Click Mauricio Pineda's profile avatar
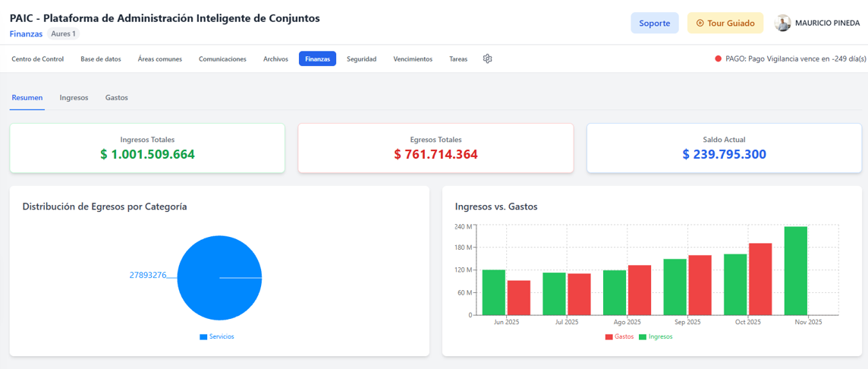This screenshot has width=868, height=369. pyautogui.click(x=782, y=24)
